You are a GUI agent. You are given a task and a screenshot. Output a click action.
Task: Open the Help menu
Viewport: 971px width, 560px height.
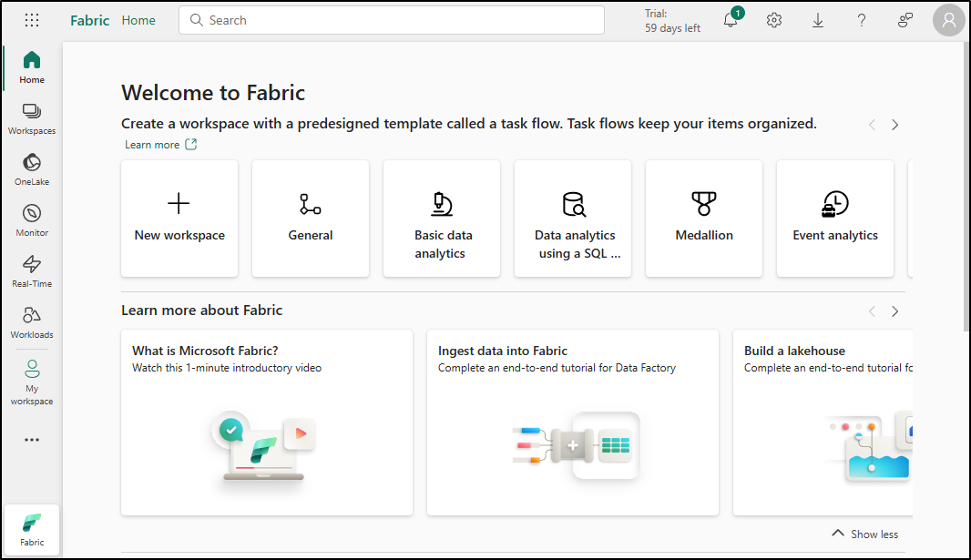861,19
